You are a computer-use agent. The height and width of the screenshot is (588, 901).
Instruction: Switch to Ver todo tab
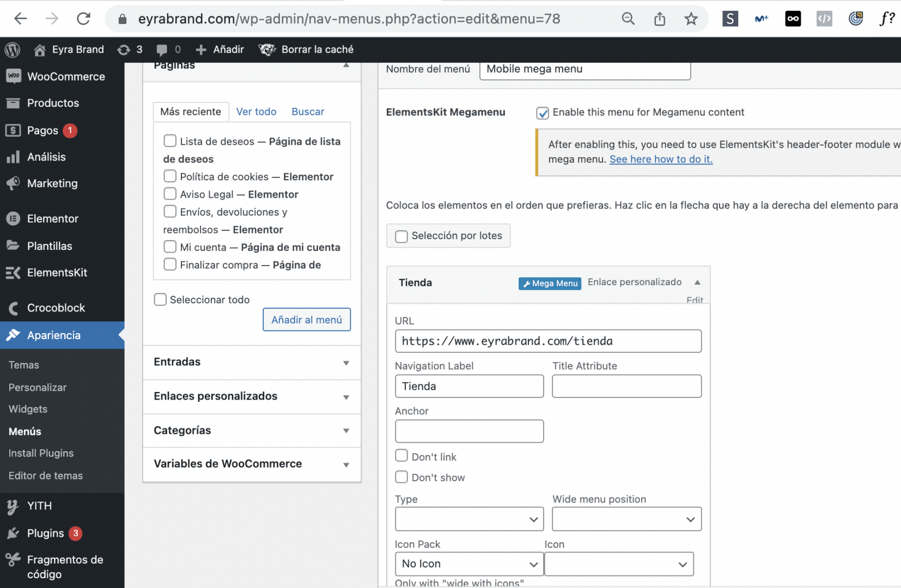(256, 112)
